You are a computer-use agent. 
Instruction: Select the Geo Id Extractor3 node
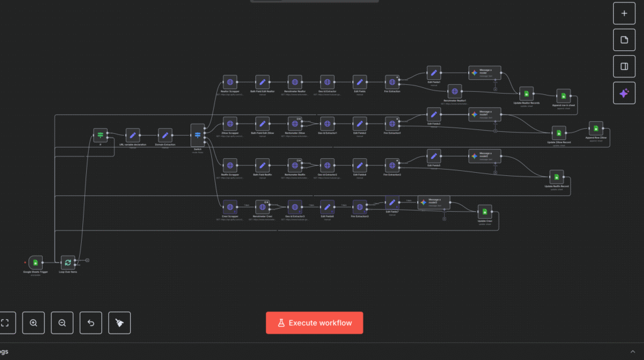pyautogui.click(x=295, y=207)
